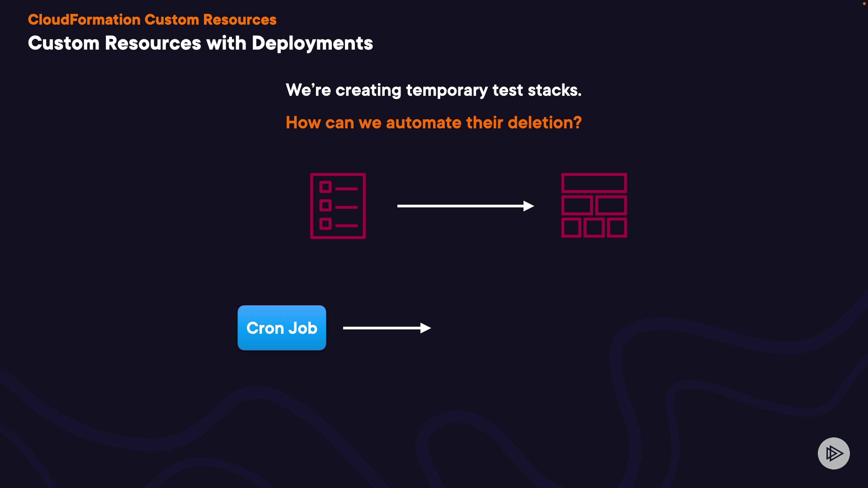Click the bottom-center square of the stack icon
The image size is (868, 488).
(594, 228)
